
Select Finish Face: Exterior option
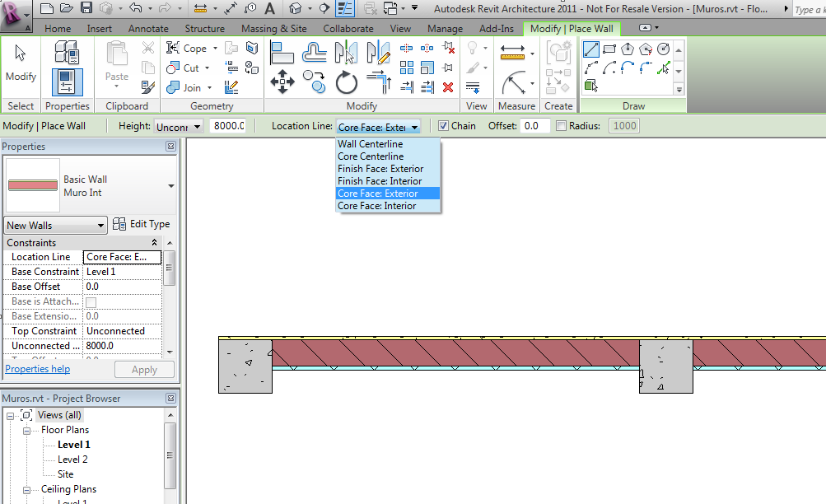click(x=388, y=169)
